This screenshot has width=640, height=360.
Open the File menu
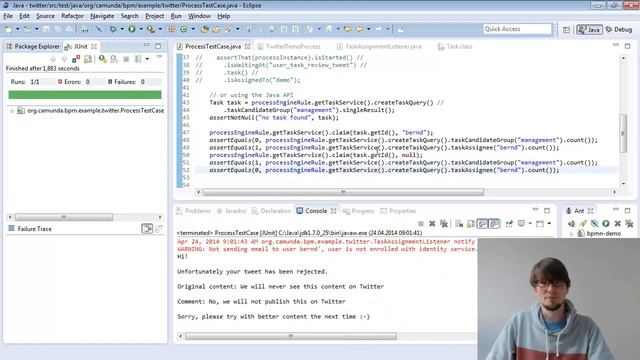(x=8, y=16)
